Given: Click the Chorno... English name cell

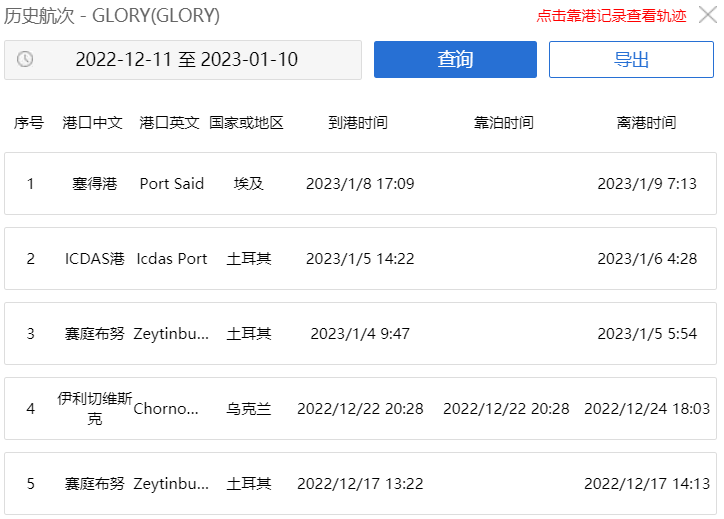Looking at the screenshot, I should tap(166, 409).
